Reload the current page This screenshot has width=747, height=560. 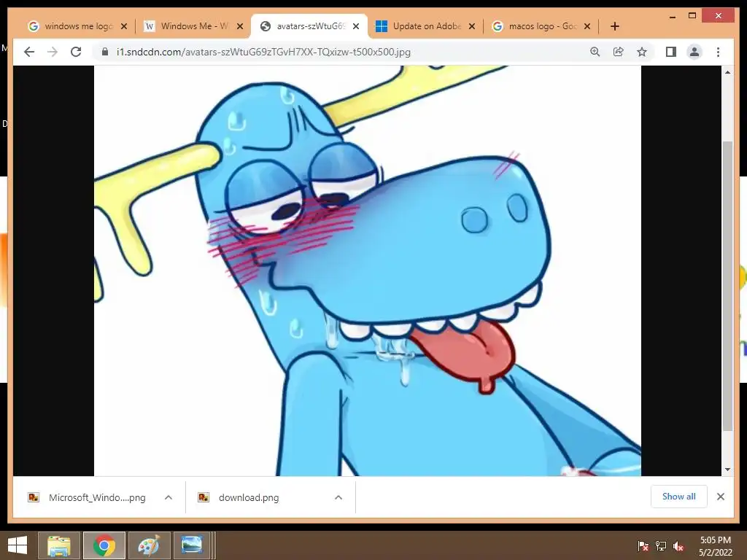tap(76, 52)
